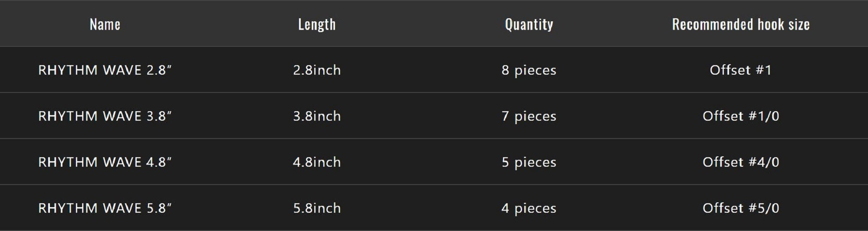Click the Offset #4/0 hook size cell
The image size is (868, 231).
click(x=741, y=162)
